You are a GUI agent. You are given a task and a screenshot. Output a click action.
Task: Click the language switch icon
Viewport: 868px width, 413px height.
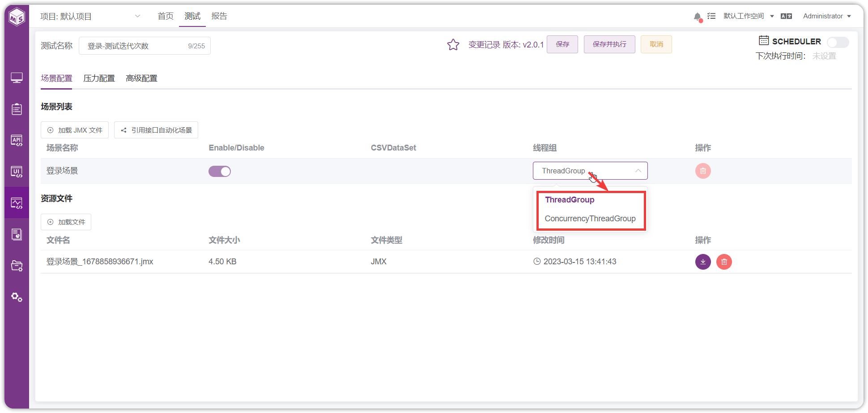point(786,16)
